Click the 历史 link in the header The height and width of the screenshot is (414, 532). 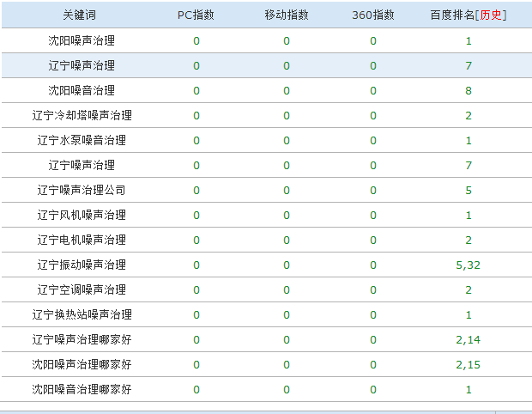point(492,15)
